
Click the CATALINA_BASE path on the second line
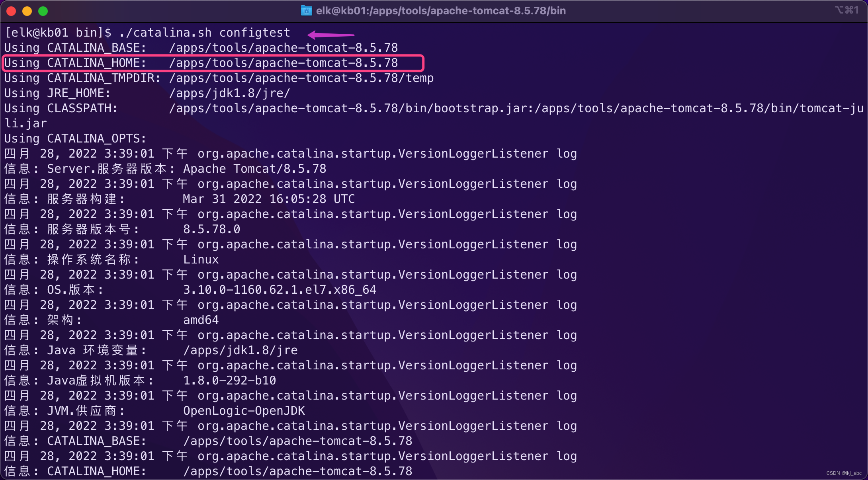[283, 48]
